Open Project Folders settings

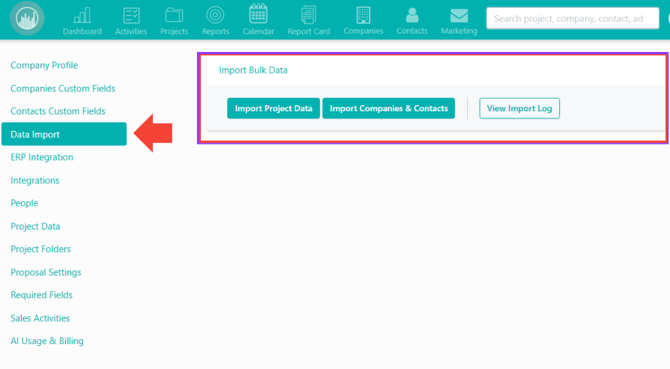[x=41, y=249]
